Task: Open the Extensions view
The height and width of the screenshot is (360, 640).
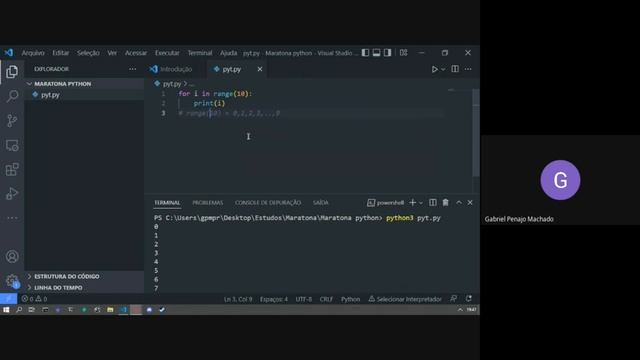Action: (x=12, y=169)
